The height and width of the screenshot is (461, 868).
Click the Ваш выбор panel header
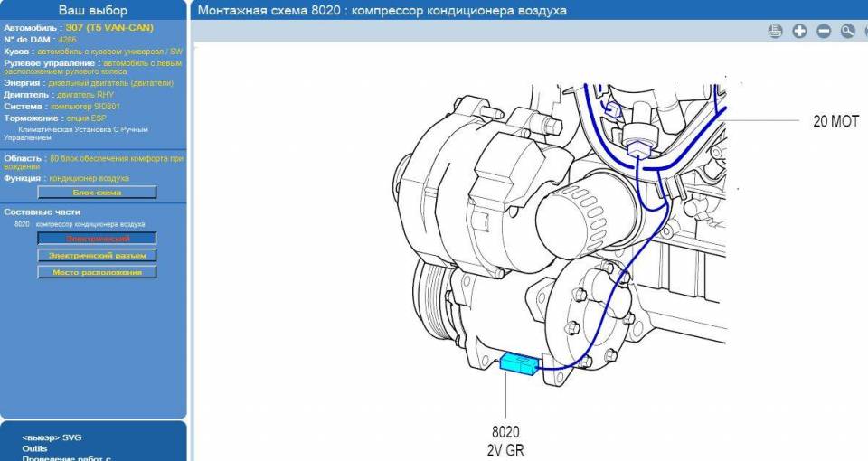click(93, 10)
